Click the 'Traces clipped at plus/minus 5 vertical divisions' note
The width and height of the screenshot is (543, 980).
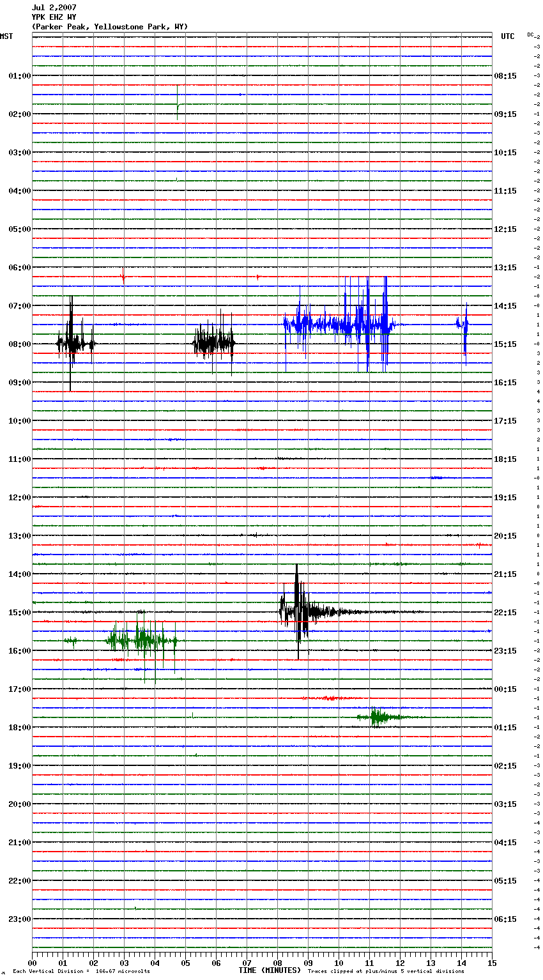pos(386,972)
